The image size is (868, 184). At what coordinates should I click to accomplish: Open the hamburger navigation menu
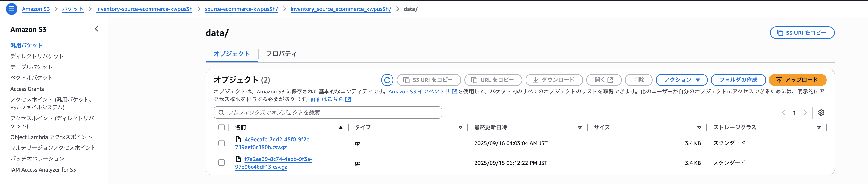[11, 9]
